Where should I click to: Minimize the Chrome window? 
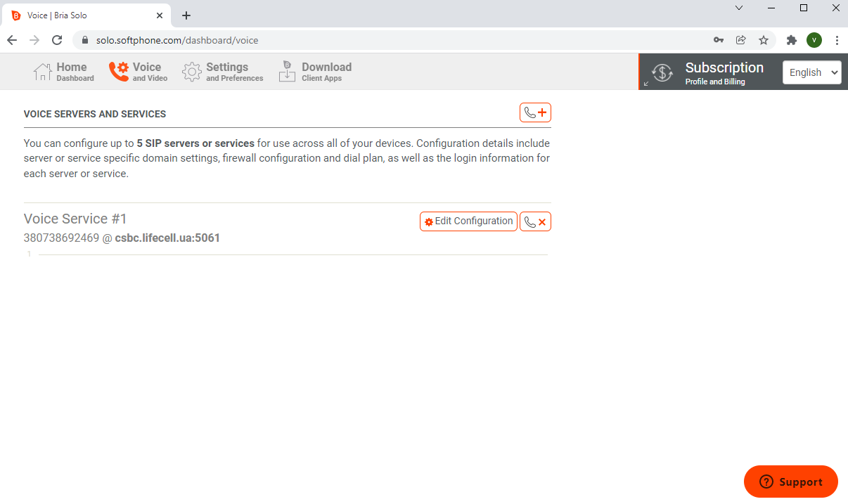coord(771,8)
